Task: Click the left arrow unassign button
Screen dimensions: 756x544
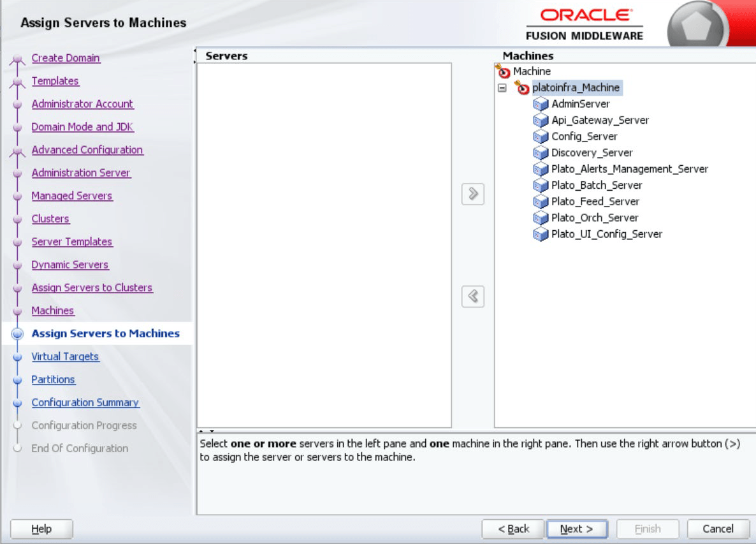Action: click(472, 296)
